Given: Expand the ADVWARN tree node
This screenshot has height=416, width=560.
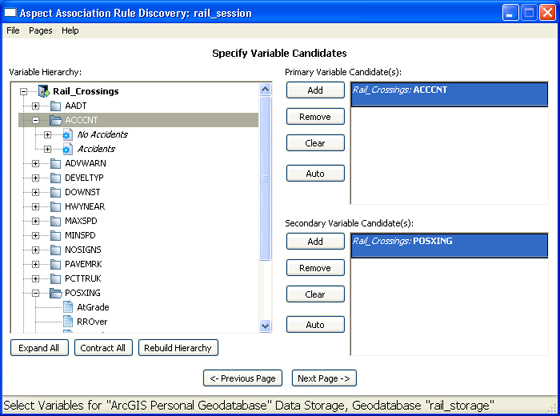Looking at the screenshot, I should [35, 164].
